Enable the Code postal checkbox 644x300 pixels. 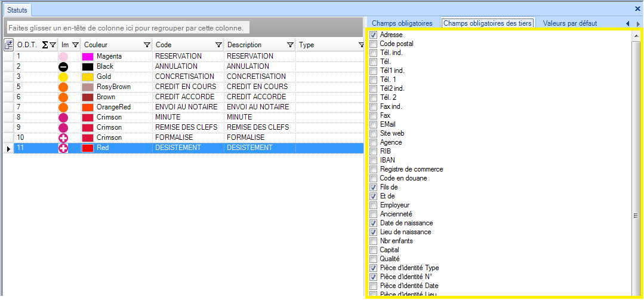[373, 44]
